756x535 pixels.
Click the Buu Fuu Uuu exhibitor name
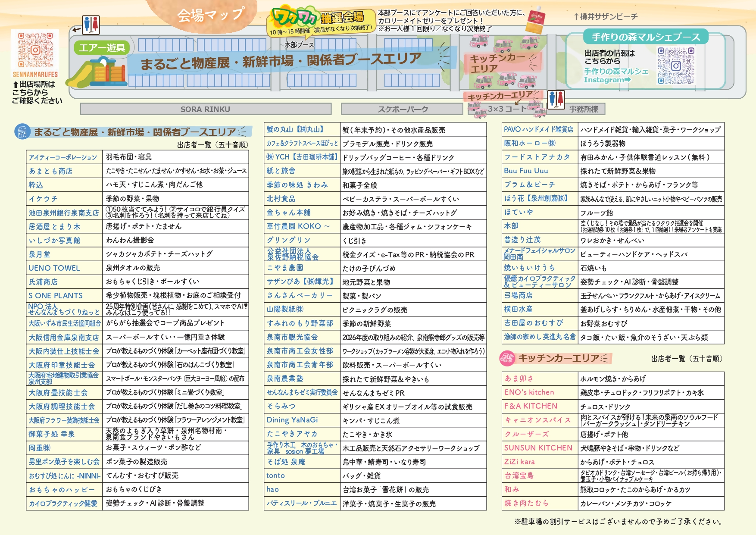526,171
